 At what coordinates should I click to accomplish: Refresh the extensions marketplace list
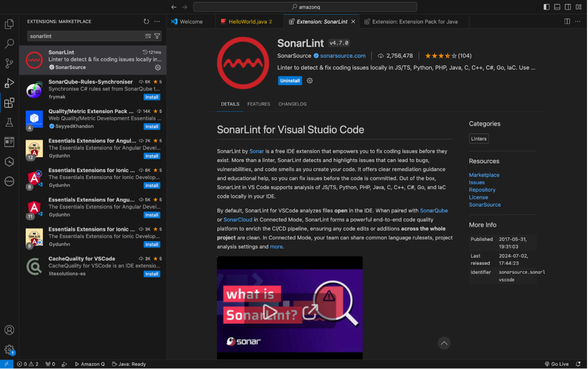tap(146, 21)
